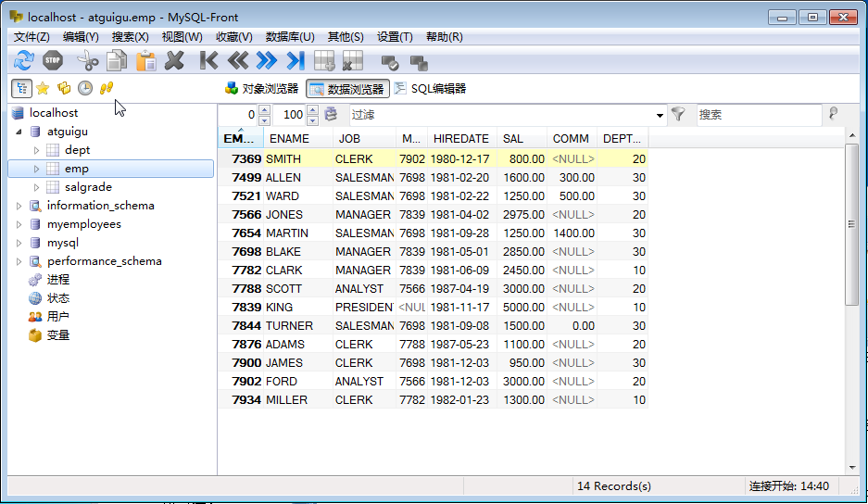The height and width of the screenshot is (504, 868).
Task: Open the favorites star panel
Action: point(43,88)
